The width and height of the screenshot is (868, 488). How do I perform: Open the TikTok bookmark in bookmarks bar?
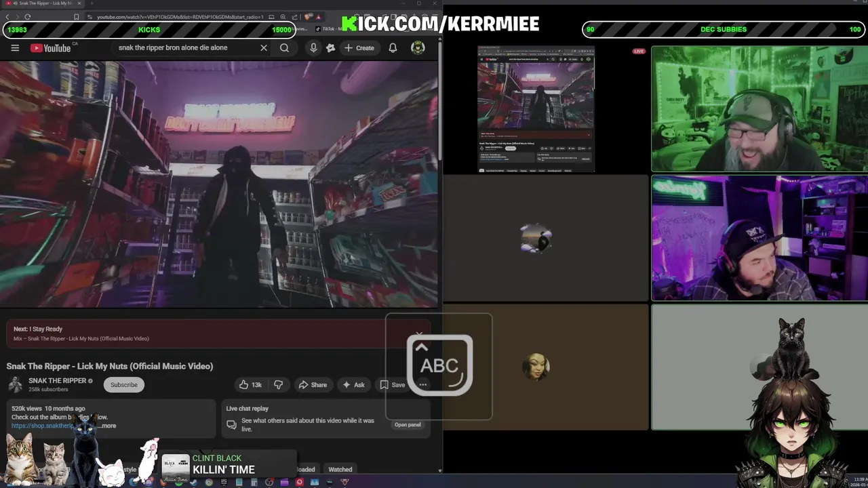(330, 29)
